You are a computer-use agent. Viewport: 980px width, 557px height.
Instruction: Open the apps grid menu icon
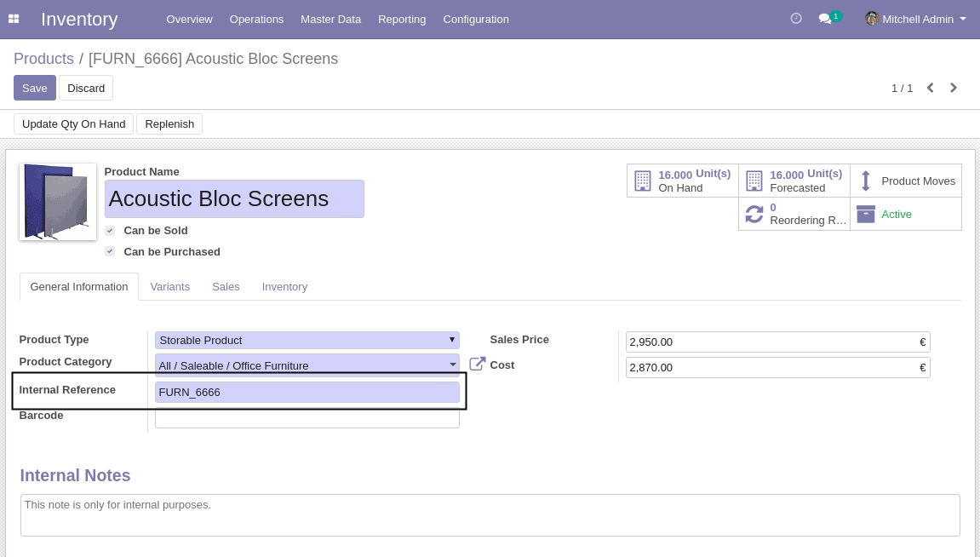(x=13, y=19)
